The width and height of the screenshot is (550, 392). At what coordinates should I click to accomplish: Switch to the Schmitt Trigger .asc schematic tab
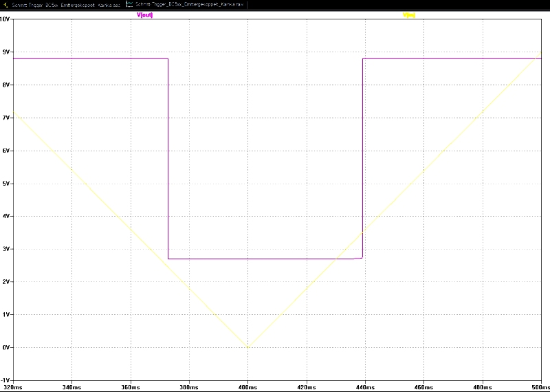point(65,4)
